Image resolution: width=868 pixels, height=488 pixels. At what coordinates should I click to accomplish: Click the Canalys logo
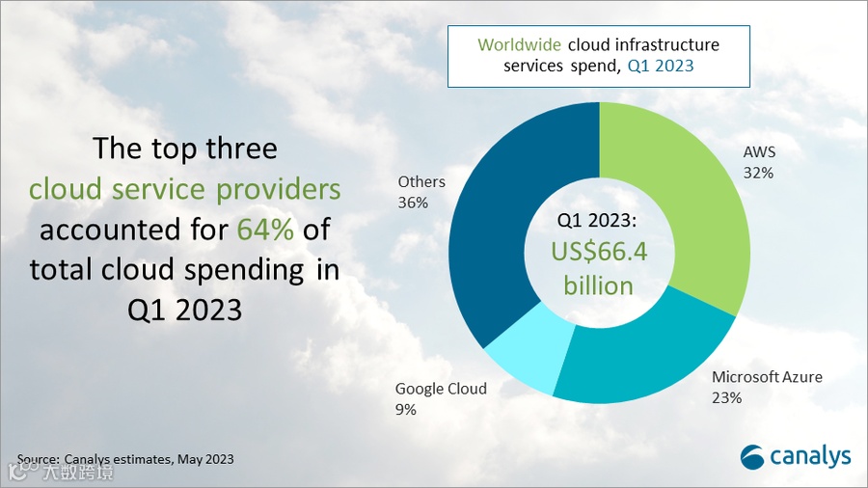pos(795,457)
